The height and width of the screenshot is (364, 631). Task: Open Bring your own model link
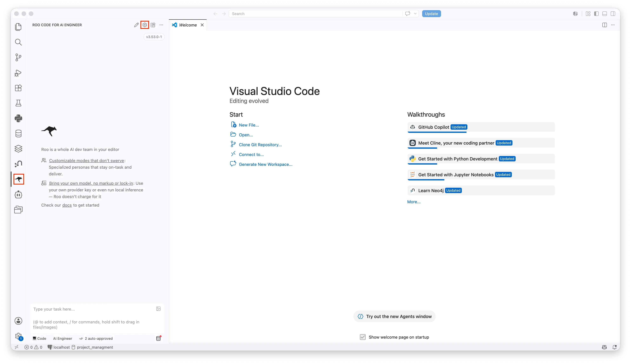coord(91,183)
